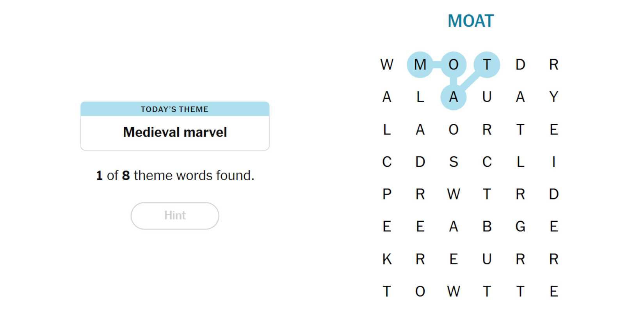The image size is (644, 322).
Task: Click the highlighted letter A
Action: pos(453,97)
